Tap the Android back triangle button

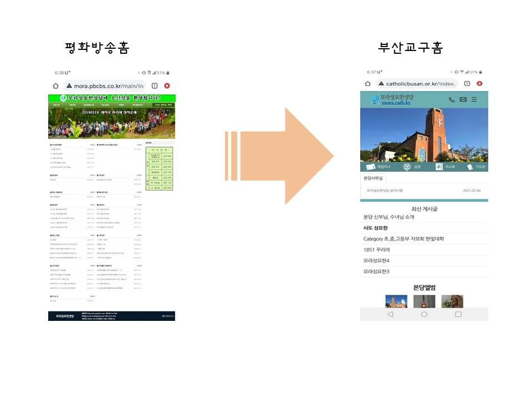click(x=390, y=315)
